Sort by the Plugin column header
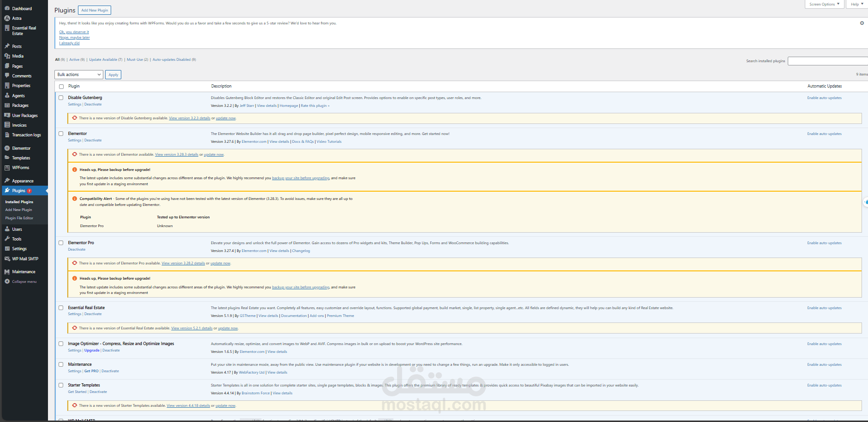This screenshot has height=422, width=868. tap(74, 86)
